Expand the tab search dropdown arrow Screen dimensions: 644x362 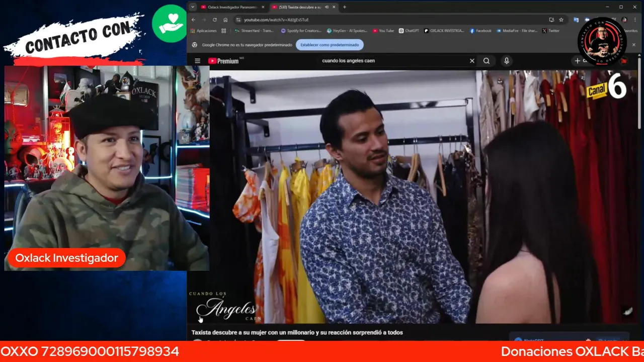click(x=193, y=7)
